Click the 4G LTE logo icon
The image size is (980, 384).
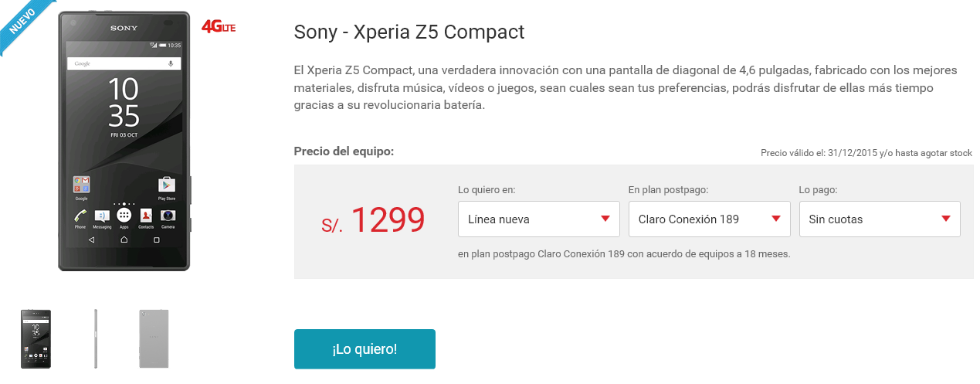point(218,27)
